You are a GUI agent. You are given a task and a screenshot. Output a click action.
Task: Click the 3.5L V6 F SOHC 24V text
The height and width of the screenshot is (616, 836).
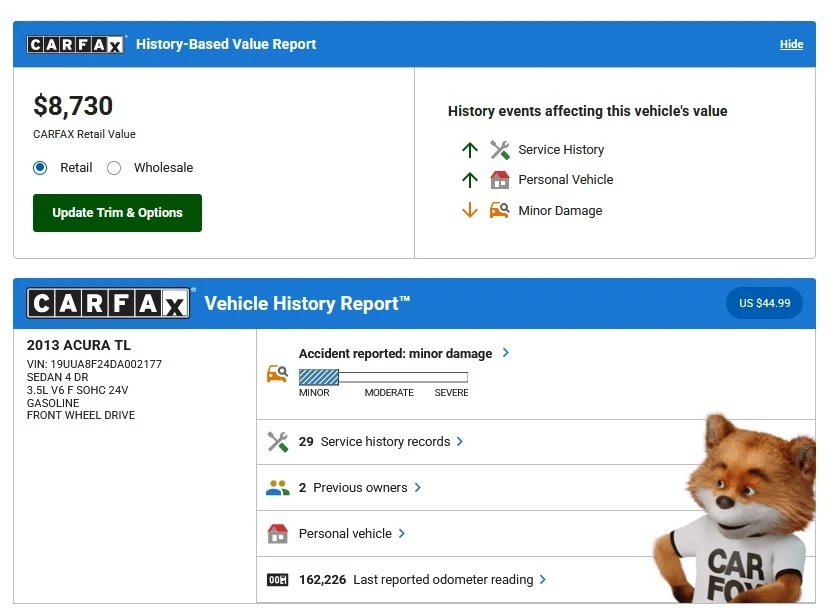[77, 390]
